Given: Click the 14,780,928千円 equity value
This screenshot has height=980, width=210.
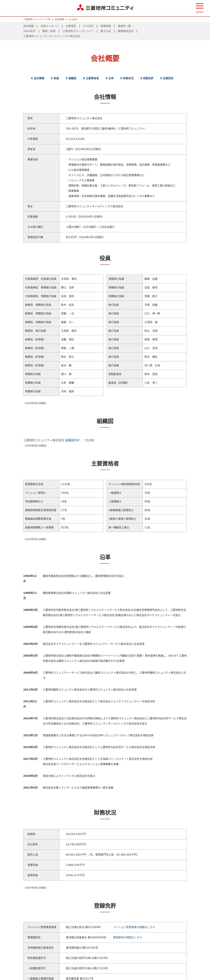Looking at the screenshot, I should 76,844.
